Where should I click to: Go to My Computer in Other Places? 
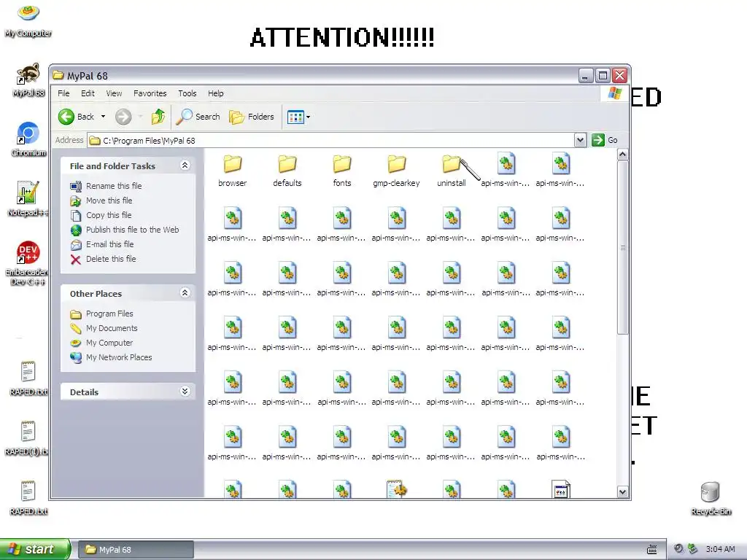click(102, 343)
